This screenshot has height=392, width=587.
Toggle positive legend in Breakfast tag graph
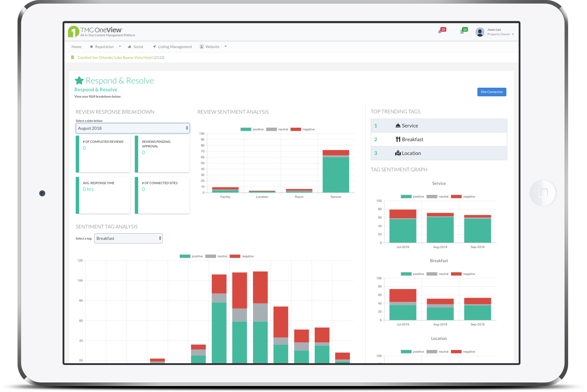[412, 274]
